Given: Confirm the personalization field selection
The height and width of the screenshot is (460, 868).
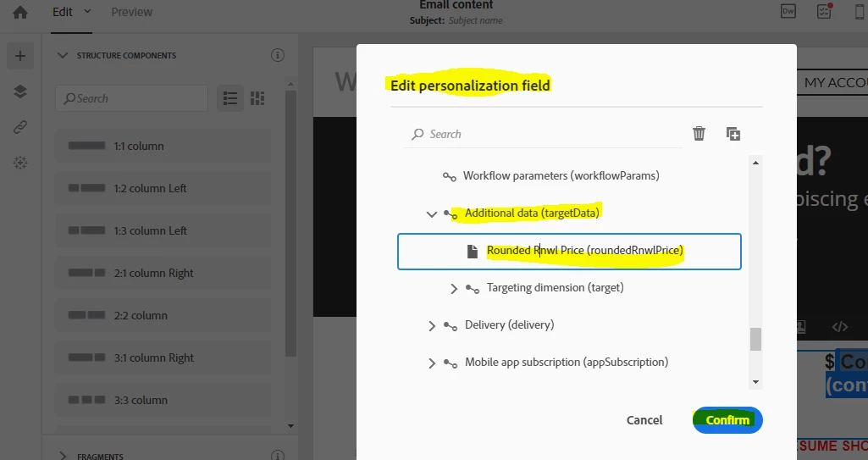Looking at the screenshot, I should click(x=727, y=420).
